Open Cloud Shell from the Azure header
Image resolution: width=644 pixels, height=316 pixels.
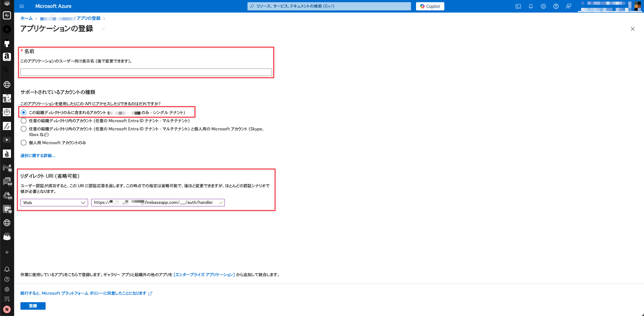pos(518,6)
